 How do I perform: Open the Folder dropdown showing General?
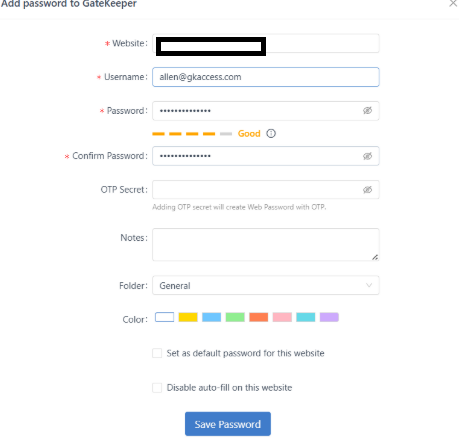click(266, 285)
